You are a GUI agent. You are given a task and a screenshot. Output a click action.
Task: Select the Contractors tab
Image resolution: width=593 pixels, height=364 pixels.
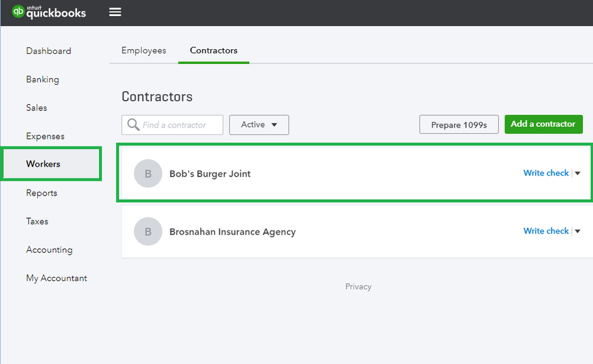(214, 50)
